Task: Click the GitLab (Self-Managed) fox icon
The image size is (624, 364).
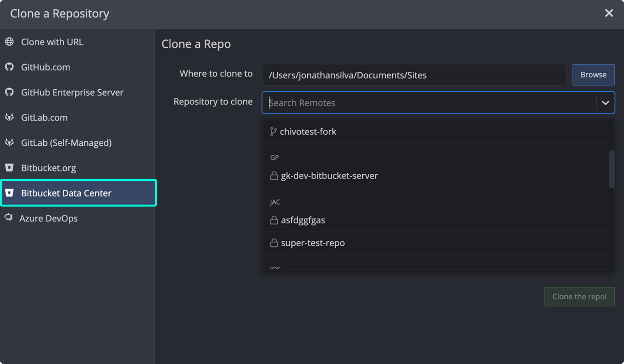Action: tap(9, 143)
